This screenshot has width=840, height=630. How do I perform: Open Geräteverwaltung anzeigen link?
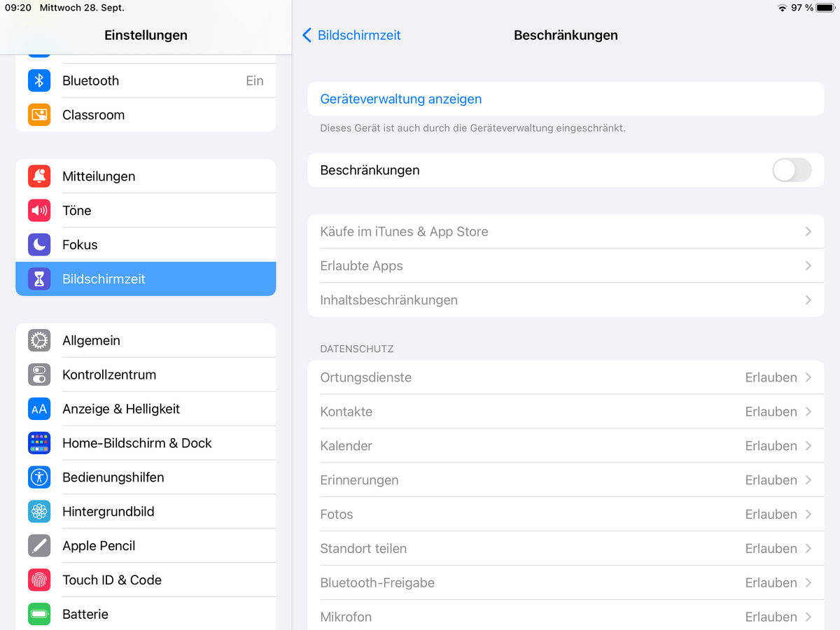[401, 99]
